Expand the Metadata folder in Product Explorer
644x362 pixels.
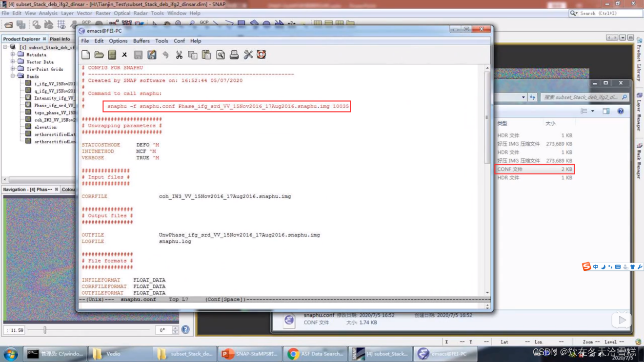point(13,55)
